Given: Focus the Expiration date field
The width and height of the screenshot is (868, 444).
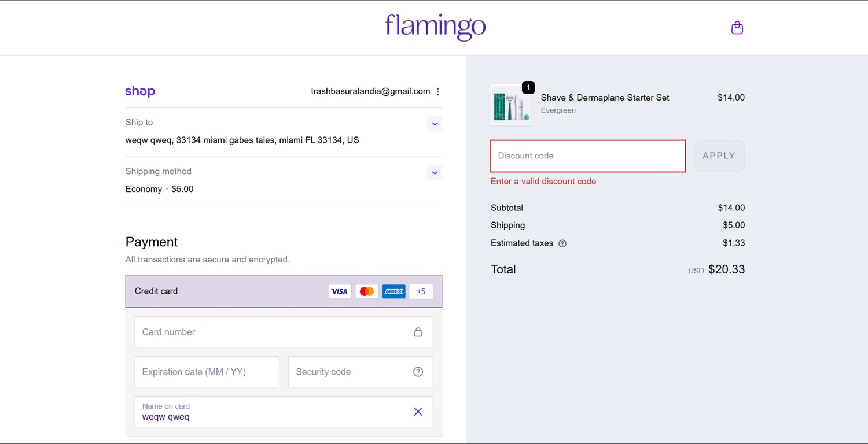Looking at the screenshot, I should click(207, 372).
